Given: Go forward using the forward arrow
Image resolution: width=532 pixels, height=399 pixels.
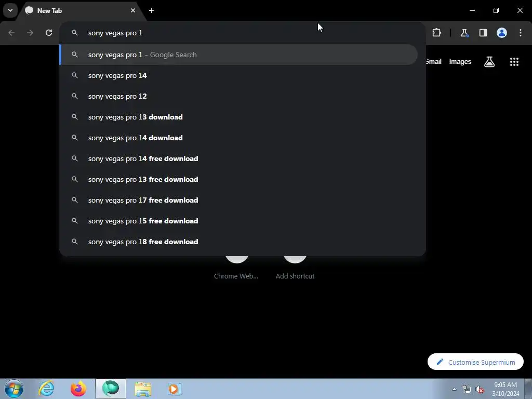Looking at the screenshot, I should pos(30,33).
